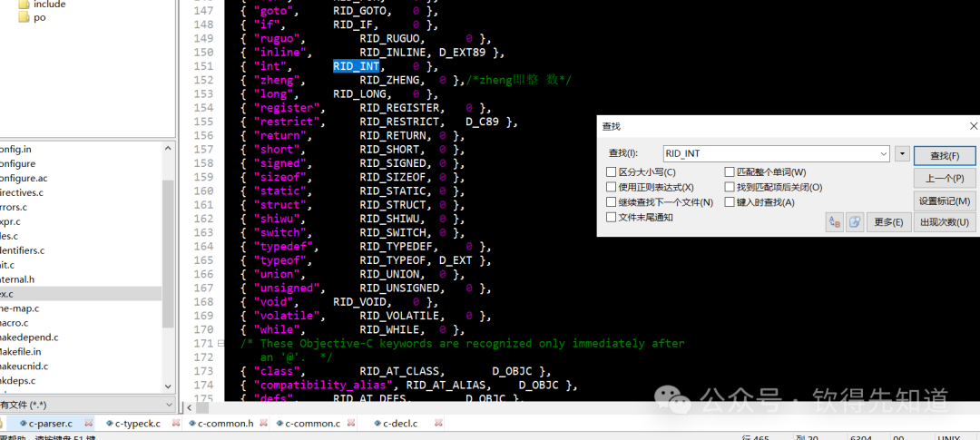Select Makefile.in in file list

pos(21,351)
